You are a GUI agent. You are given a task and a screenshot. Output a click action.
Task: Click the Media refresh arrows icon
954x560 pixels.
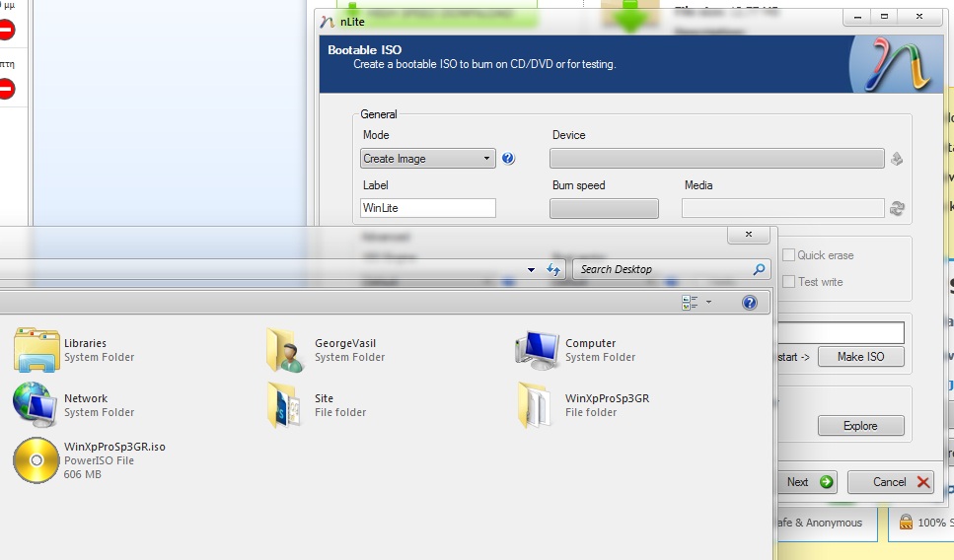coord(897,209)
